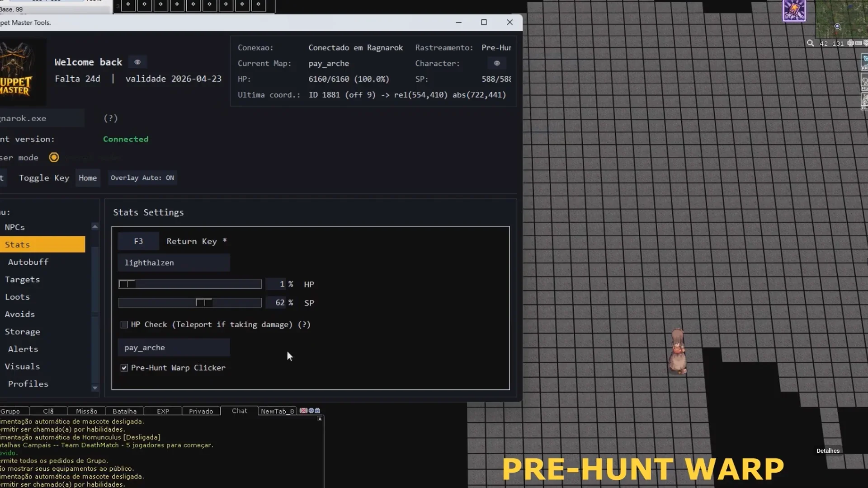Open the lighthalzen return town field

(174, 263)
